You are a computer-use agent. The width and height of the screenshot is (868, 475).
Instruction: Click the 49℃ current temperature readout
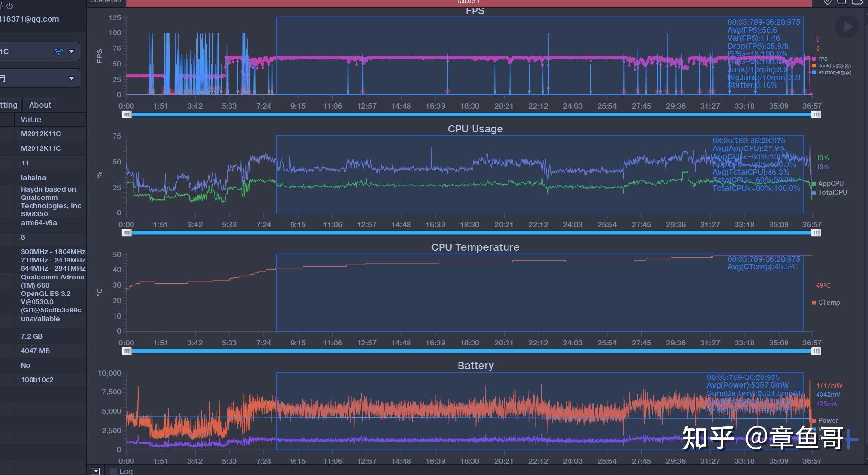pos(823,285)
